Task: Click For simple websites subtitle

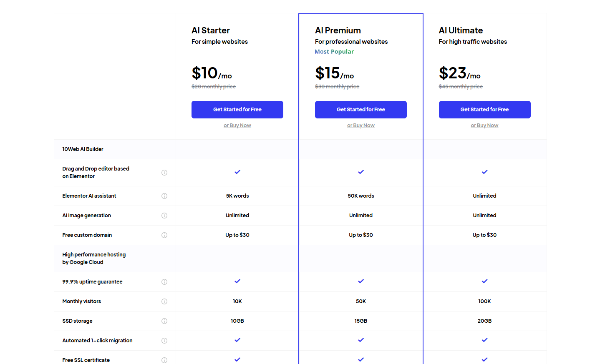Action: 219,42
